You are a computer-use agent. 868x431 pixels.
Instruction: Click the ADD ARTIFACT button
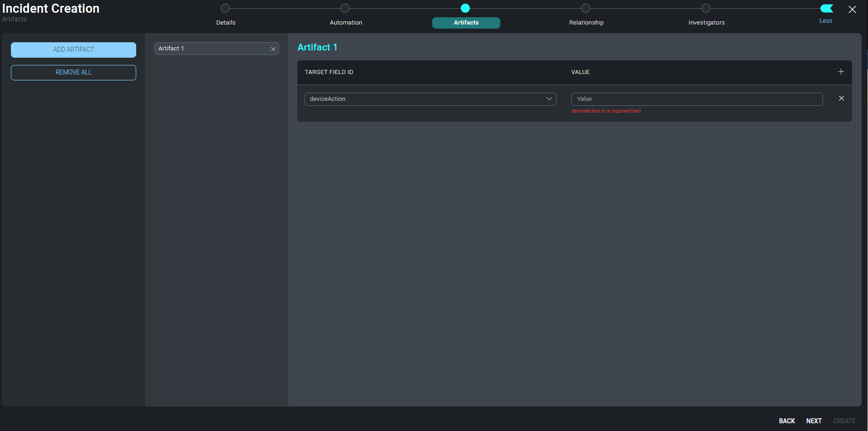[73, 50]
